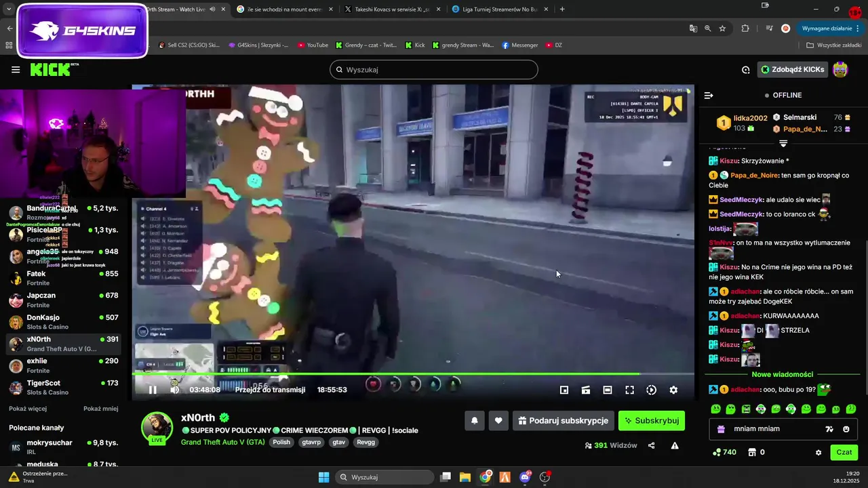Open the emoji picker smiley icon
This screenshot has width=868, height=488.
pyautogui.click(x=846, y=429)
